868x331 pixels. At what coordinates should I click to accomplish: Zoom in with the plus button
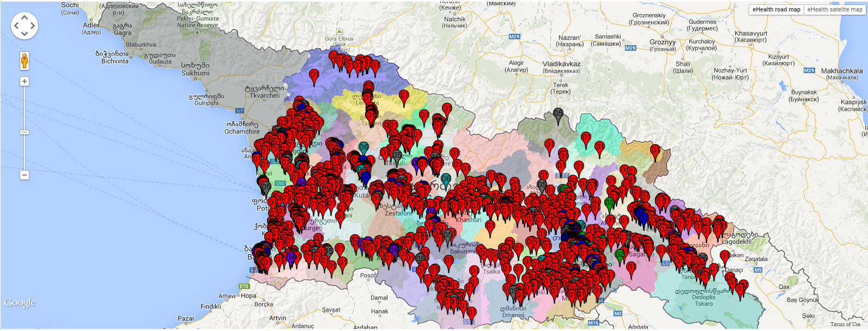(x=25, y=81)
